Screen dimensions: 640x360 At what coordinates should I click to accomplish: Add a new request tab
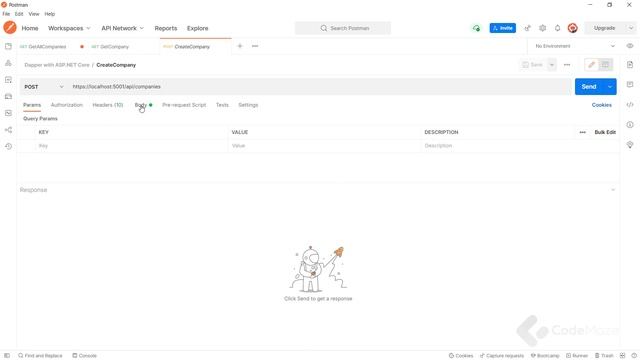click(x=240, y=46)
